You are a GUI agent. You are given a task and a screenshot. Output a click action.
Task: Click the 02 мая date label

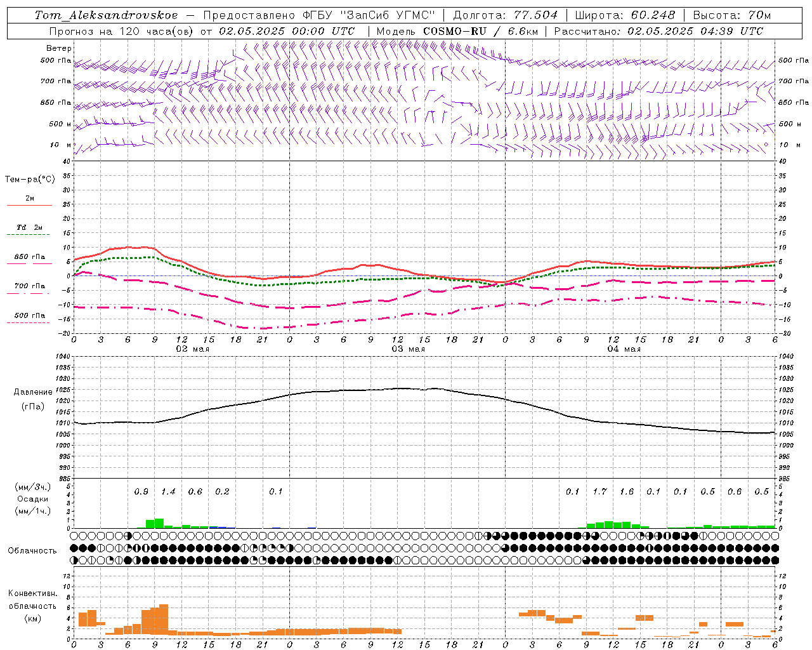click(192, 349)
